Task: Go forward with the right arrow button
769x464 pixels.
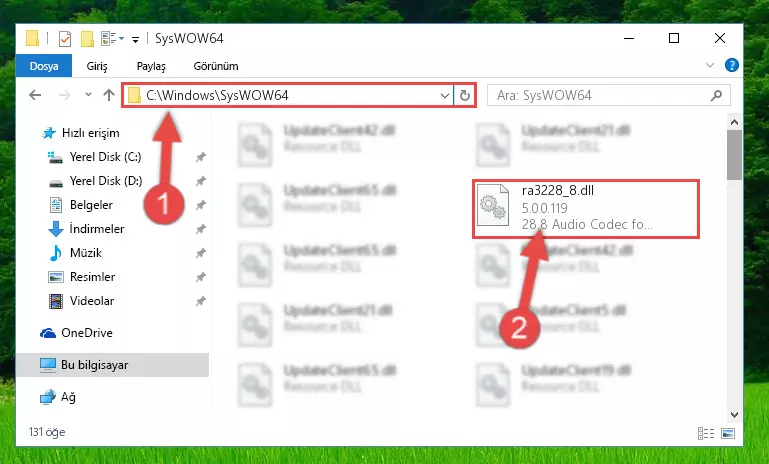Action: pos(64,95)
